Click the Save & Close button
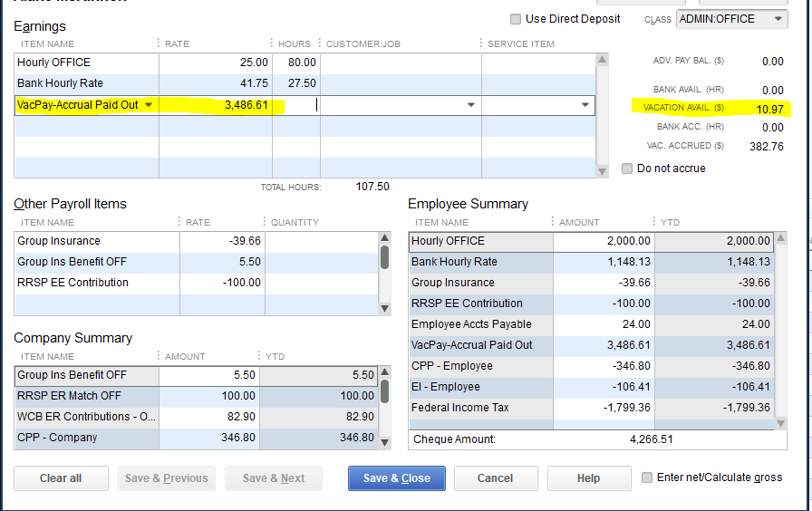Screen dimensions: 812x511 pos(396,478)
